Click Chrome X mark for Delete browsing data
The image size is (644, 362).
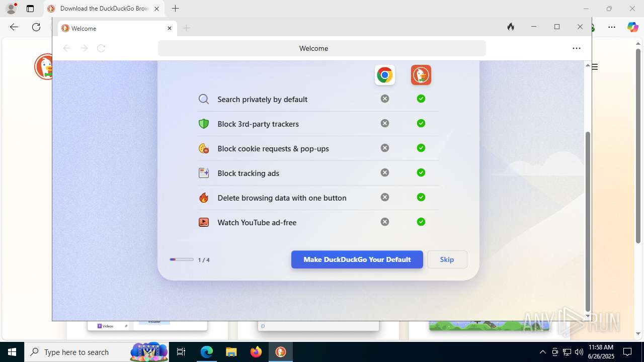[x=385, y=197]
